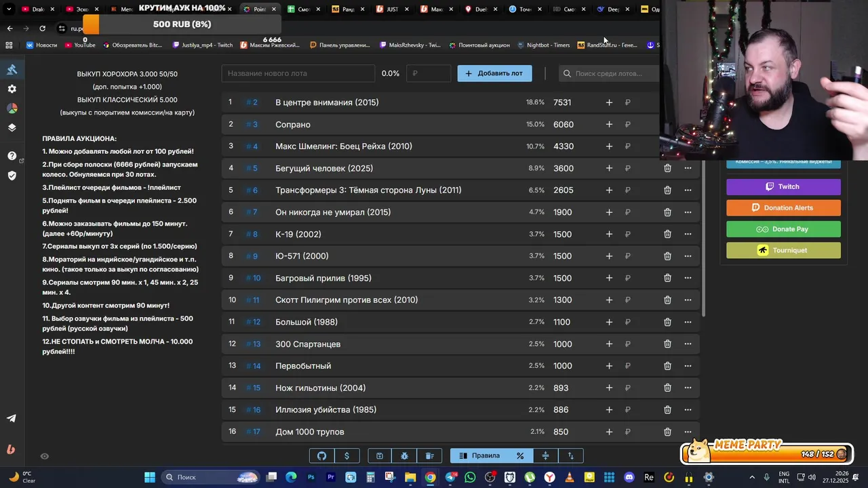
Task: Open the layers icon in left sidebar
Action: click(x=12, y=127)
